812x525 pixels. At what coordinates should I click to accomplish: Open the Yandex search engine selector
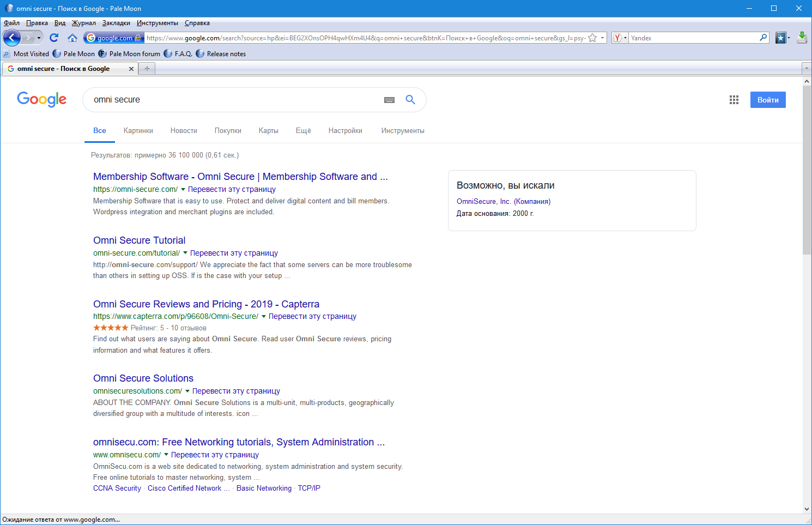point(620,38)
